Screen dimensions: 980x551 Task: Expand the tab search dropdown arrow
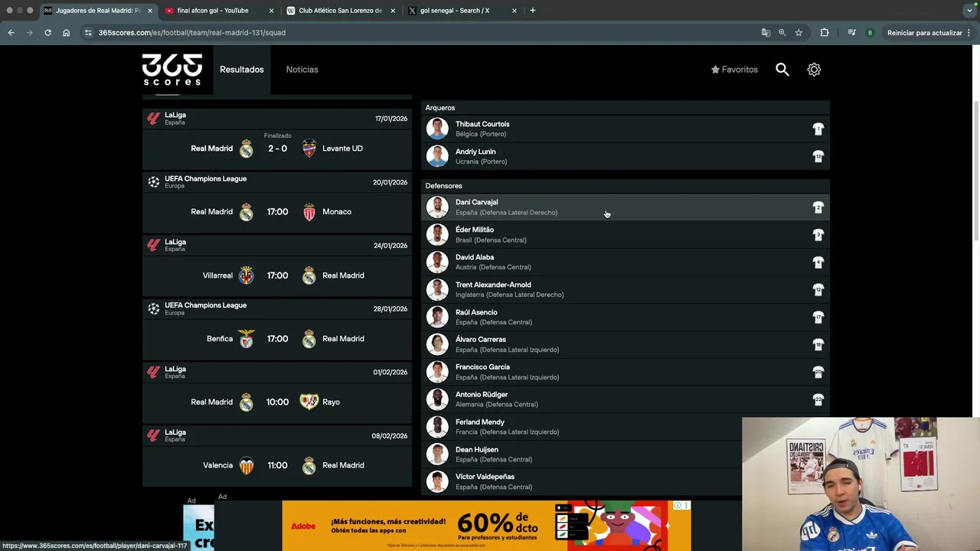click(969, 11)
